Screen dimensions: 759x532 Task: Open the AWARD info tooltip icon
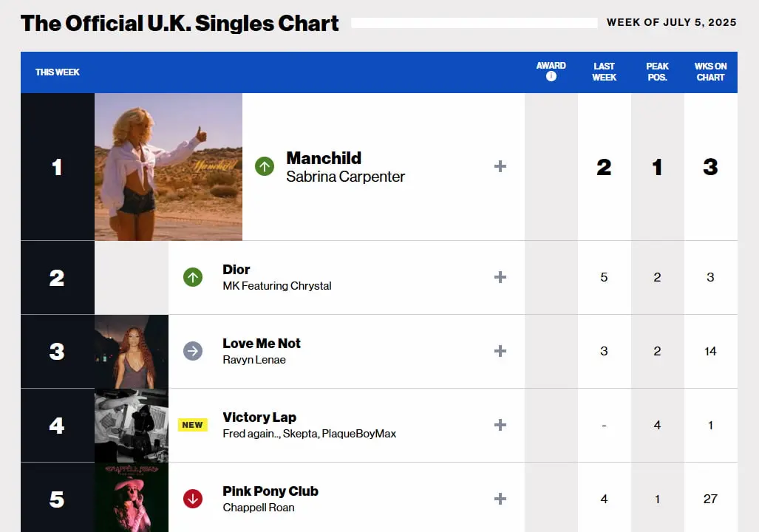point(551,75)
